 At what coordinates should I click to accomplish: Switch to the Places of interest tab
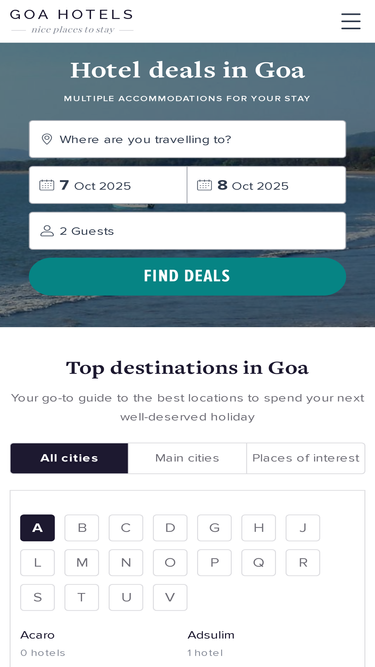306,458
